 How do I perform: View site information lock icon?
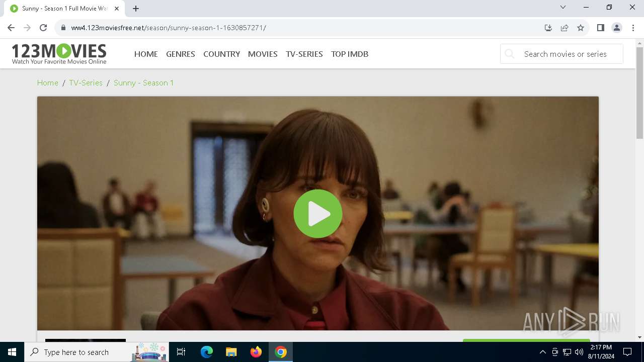point(63,28)
